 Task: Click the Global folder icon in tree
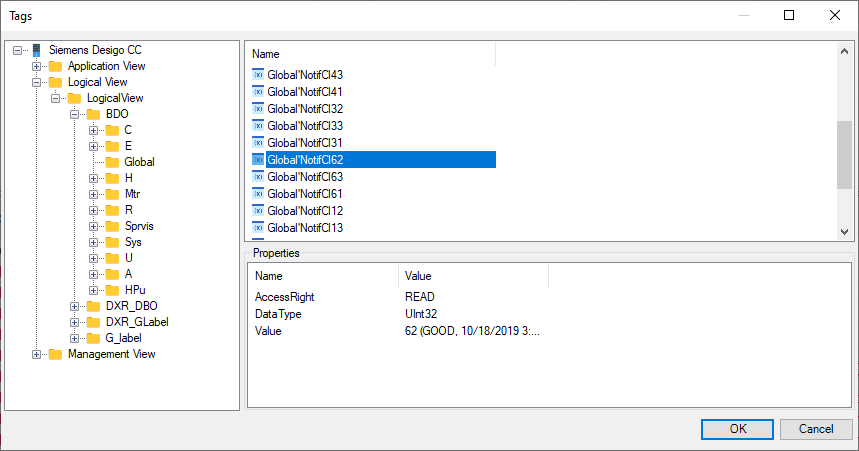pos(112,162)
